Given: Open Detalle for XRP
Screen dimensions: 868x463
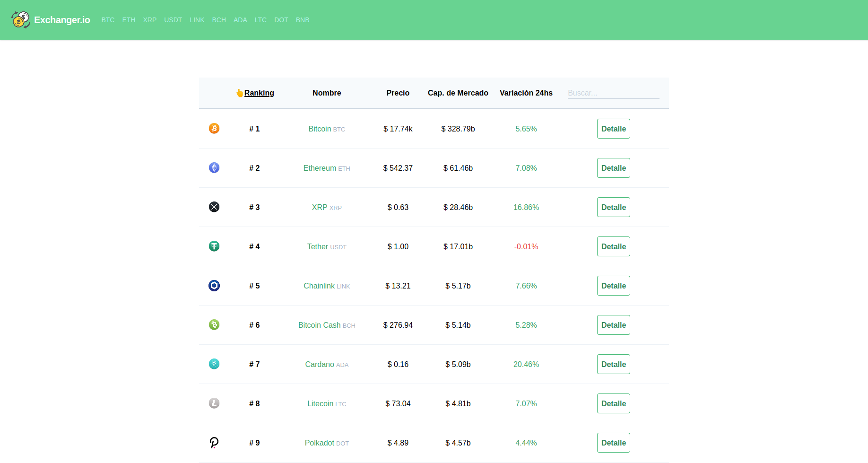Looking at the screenshot, I should coord(614,207).
